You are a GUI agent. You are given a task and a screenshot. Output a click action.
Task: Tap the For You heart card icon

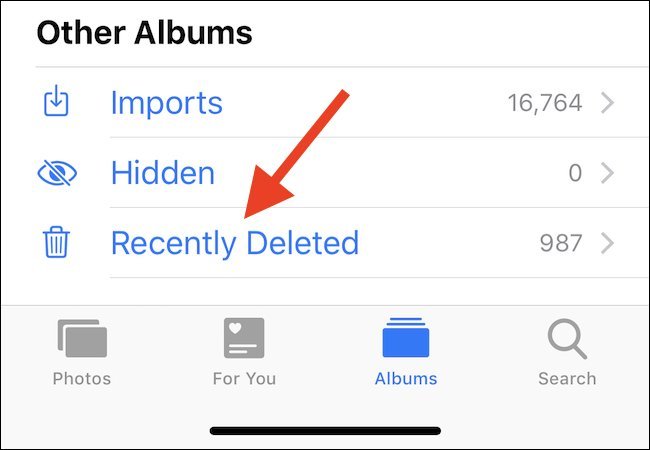pyautogui.click(x=244, y=338)
